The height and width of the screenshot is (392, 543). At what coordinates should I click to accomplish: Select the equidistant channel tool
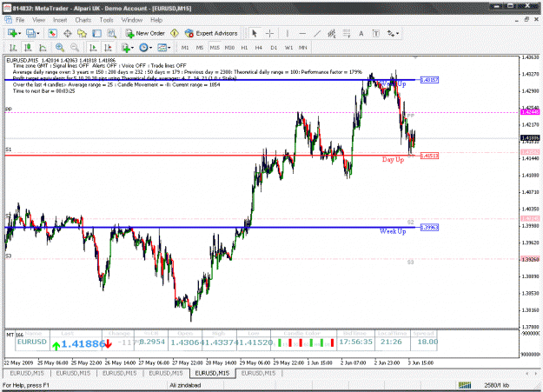click(x=331, y=33)
